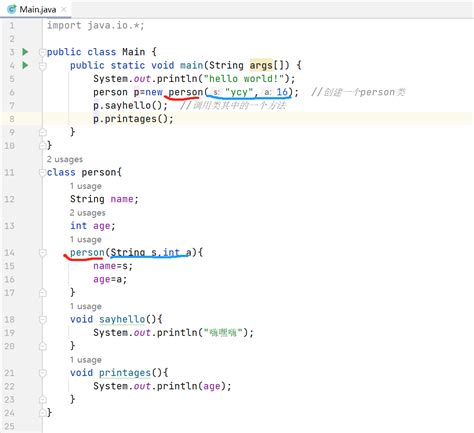Collapse the class person fold marker
The image size is (474, 433).
42,173
